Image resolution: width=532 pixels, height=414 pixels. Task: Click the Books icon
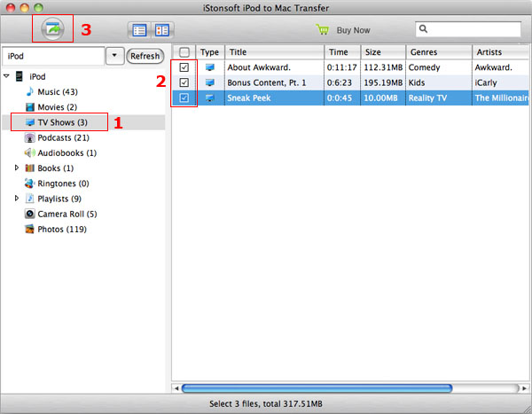[30, 168]
